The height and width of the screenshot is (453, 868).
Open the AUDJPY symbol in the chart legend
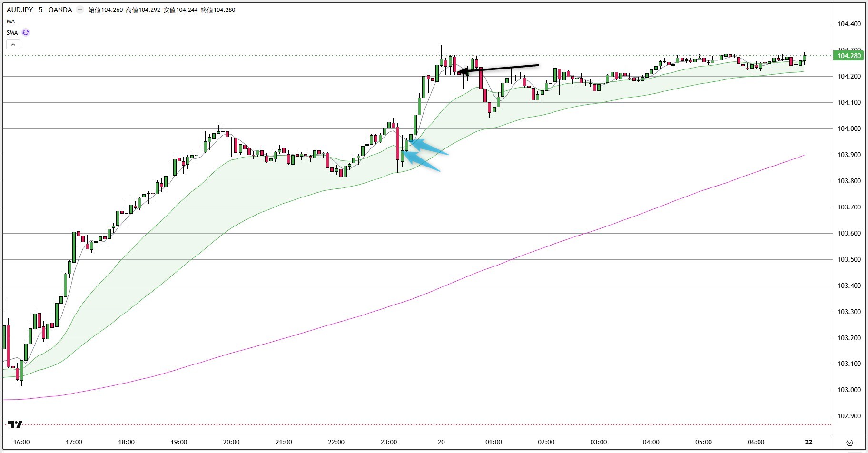(x=19, y=10)
